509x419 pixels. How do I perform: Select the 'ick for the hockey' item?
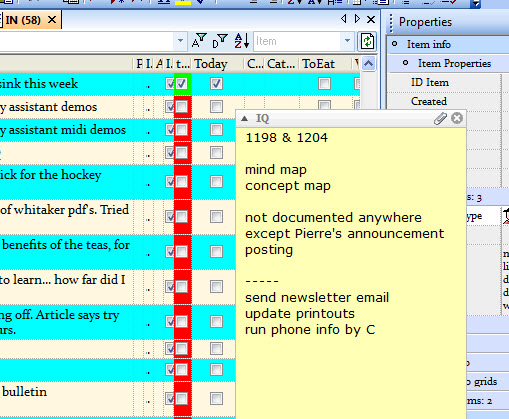click(50, 175)
